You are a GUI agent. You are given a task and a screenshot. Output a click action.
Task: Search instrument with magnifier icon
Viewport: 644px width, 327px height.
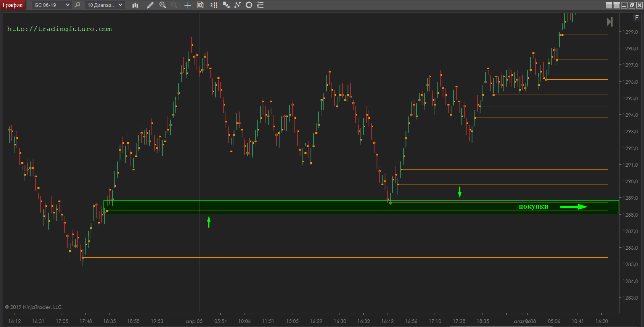point(78,5)
